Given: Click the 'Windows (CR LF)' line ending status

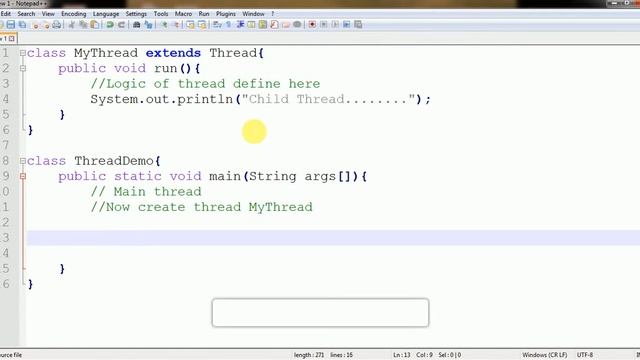Looking at the screenshot, I should coord(544,355).
